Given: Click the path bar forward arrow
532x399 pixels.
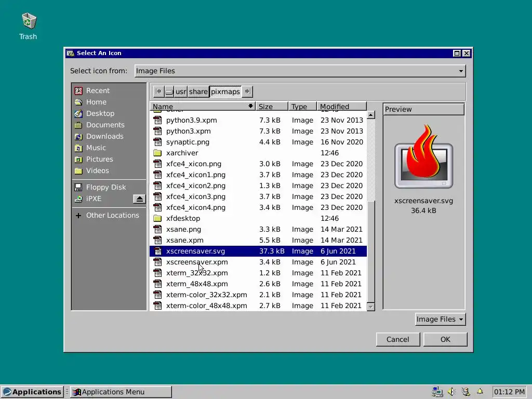Looking at the screenshot, I should pos(247,91).
